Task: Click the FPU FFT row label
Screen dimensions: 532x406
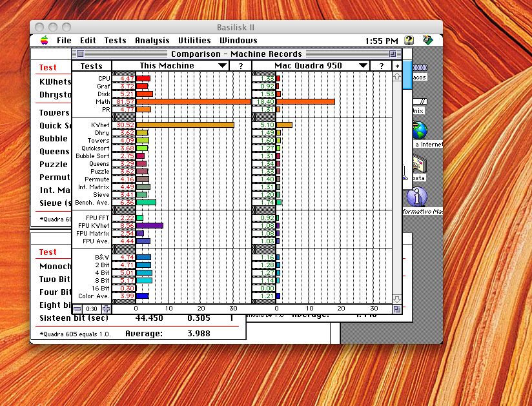Action: tap(97, 218)
